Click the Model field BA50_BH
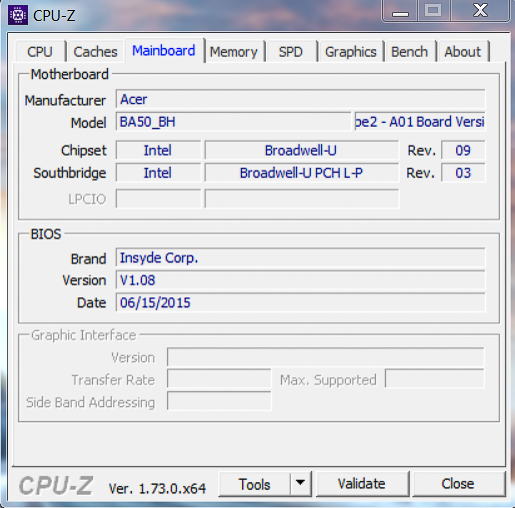This screenshot has height=508, width=515. (233, 122)
